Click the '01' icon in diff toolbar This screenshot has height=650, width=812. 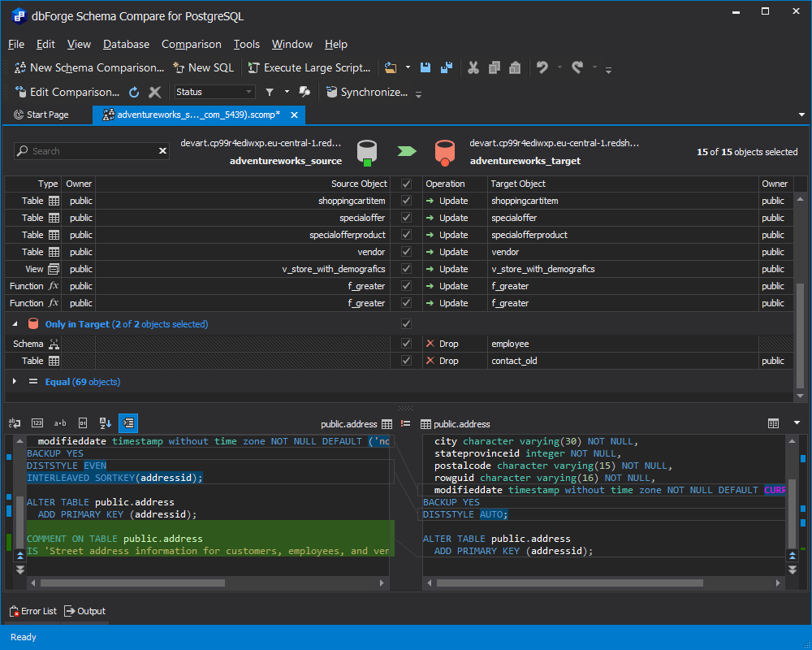(x=83, y=423)
